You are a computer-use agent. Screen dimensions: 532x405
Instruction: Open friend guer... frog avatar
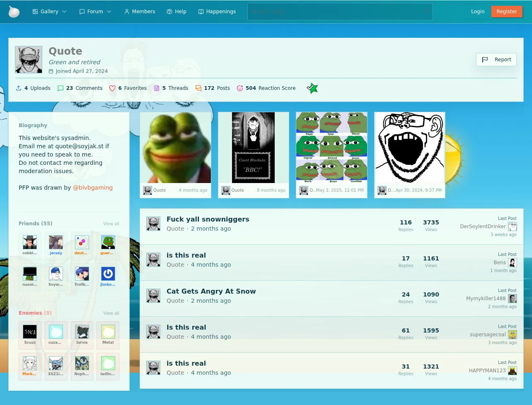click(108, 242)
